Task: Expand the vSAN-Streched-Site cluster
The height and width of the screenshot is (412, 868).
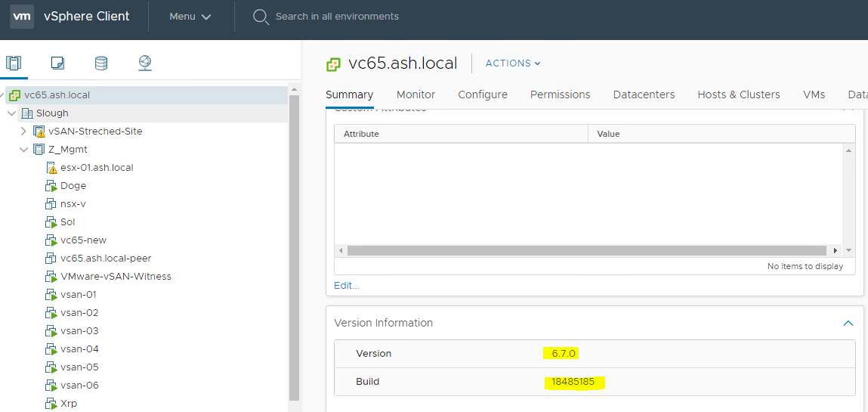Action: (x=23, y=132)
